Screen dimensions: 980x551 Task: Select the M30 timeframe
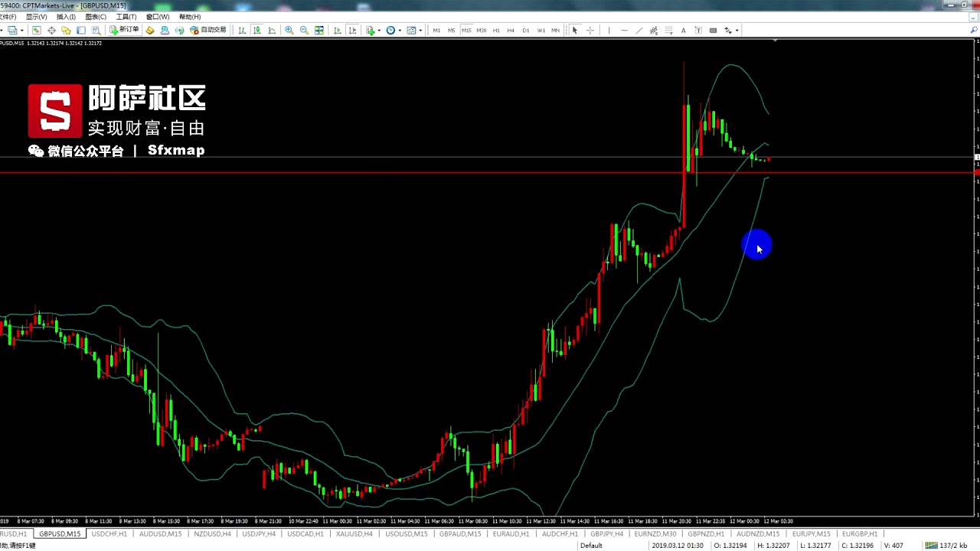pyautogui.click(x=481, y=31)
